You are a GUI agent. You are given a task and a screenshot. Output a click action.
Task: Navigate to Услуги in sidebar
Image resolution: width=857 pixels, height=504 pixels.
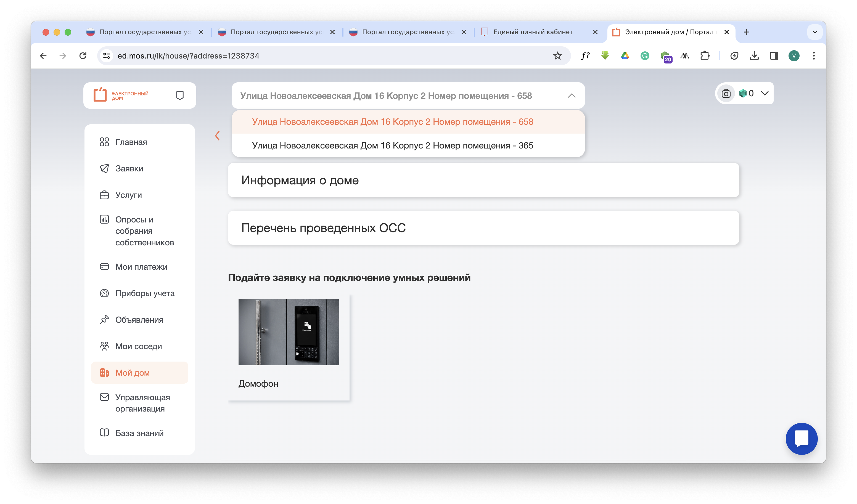click(x=128, y=195)
